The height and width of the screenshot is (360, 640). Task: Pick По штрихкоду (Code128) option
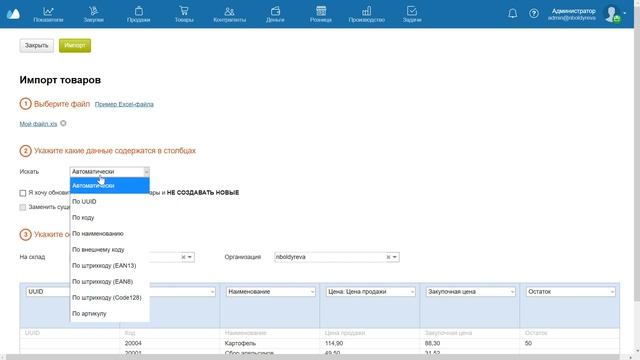click(109, 298)
